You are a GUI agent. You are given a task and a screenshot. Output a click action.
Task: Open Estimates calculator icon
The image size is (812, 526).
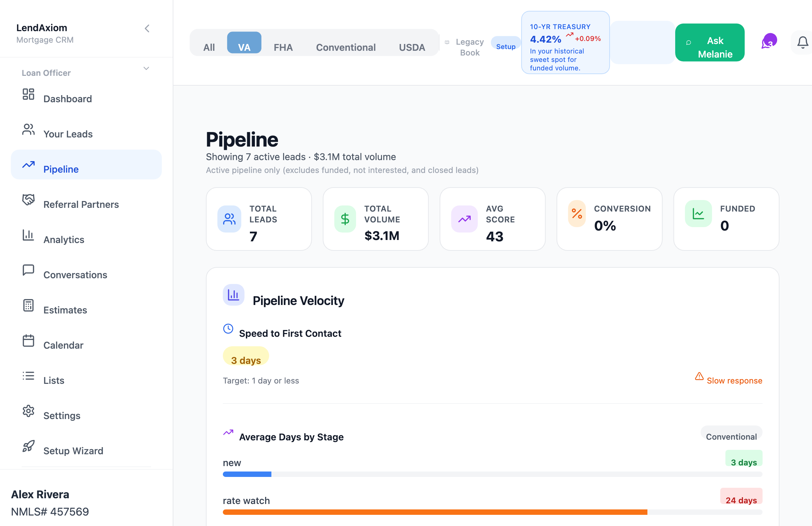click(x=28, y=305)
